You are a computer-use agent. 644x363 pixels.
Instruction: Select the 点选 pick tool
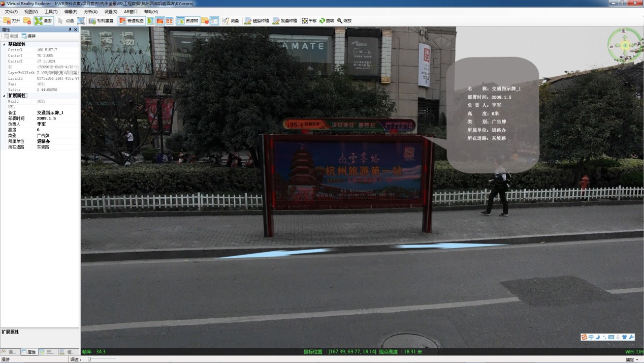point(66,21)
